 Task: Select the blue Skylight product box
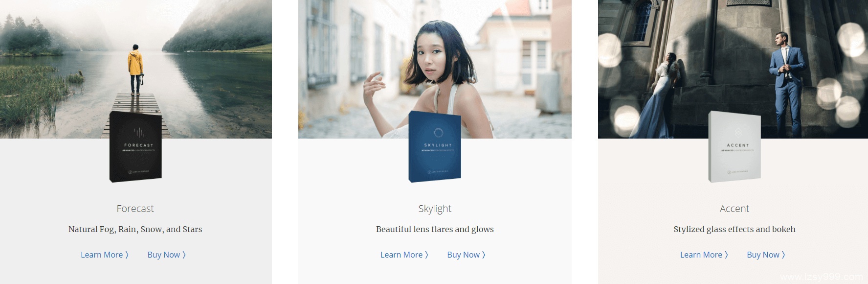tap(435, 146)
